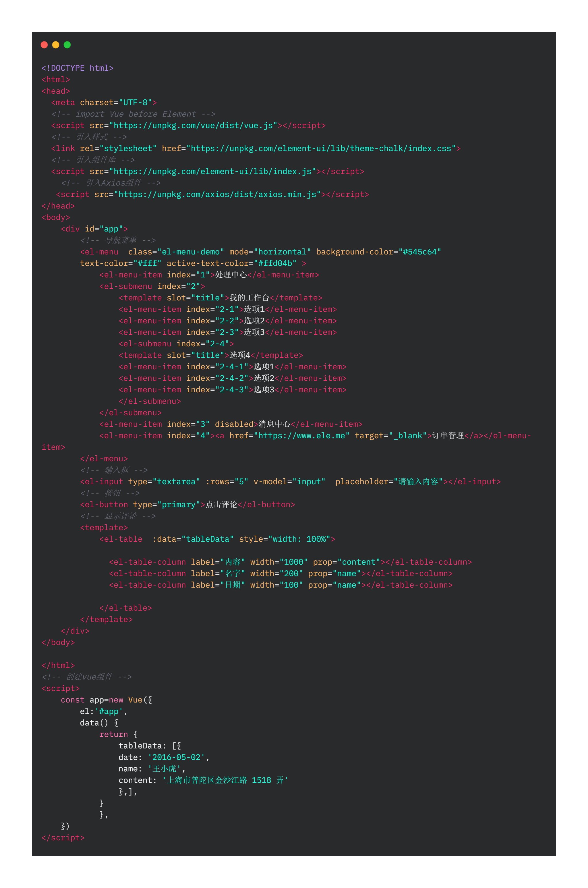
Task: Click the '订单管理' link text
Action: pos(448,436)
